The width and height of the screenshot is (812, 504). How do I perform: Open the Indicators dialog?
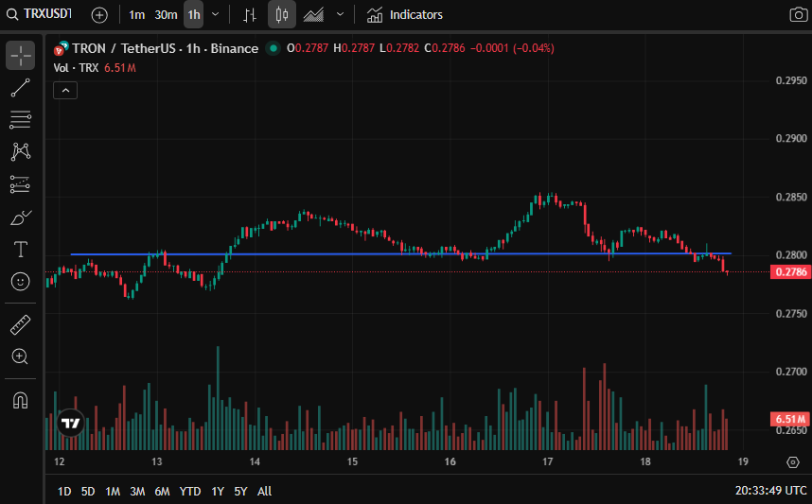pyautogui.click(x=405, y=15)
